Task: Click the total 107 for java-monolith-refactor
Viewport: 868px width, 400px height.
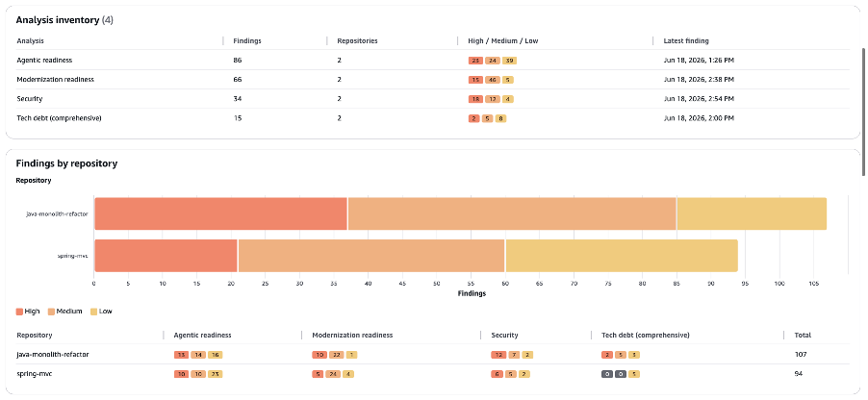Action: click(x=801, y=355)
